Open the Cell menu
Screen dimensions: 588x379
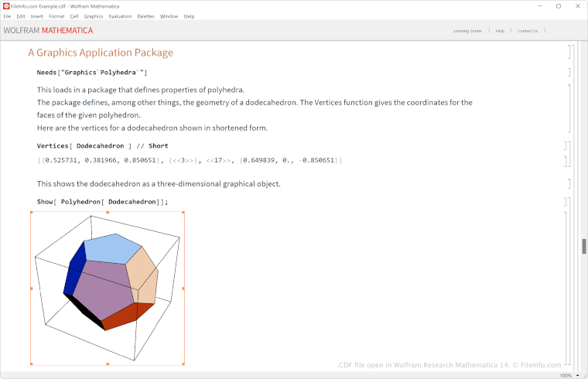(x=73, y=16)
